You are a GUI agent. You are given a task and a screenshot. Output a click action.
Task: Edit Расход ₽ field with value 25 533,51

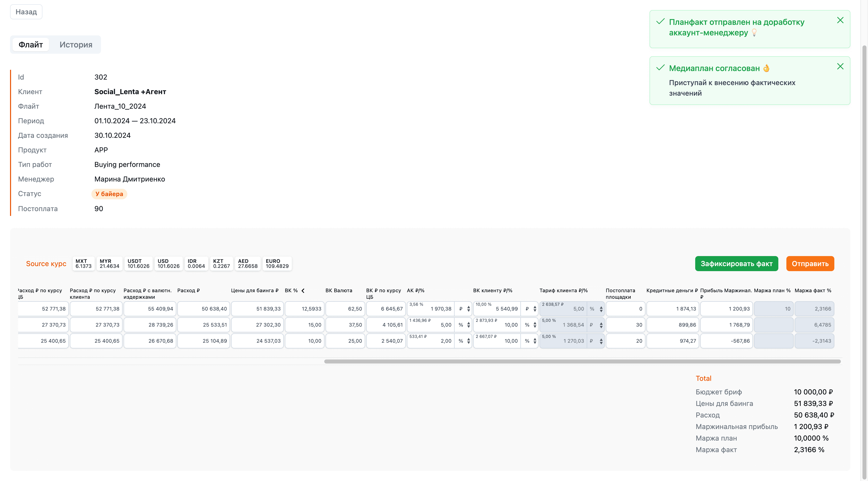203,325
